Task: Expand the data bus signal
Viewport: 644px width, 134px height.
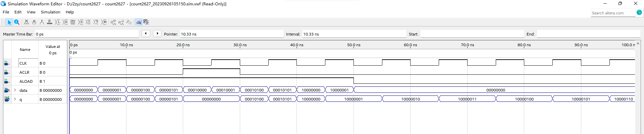Action: [x=15, y=90]
